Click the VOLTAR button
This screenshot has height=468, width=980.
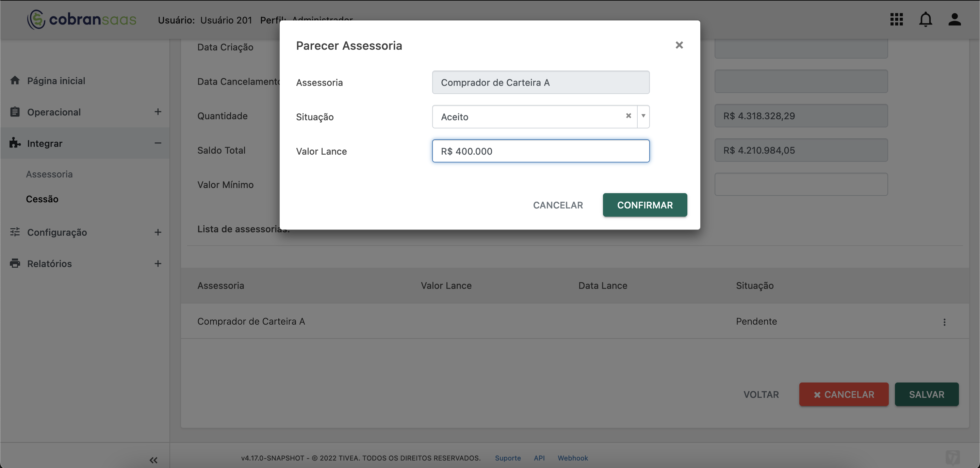[761, 394]
